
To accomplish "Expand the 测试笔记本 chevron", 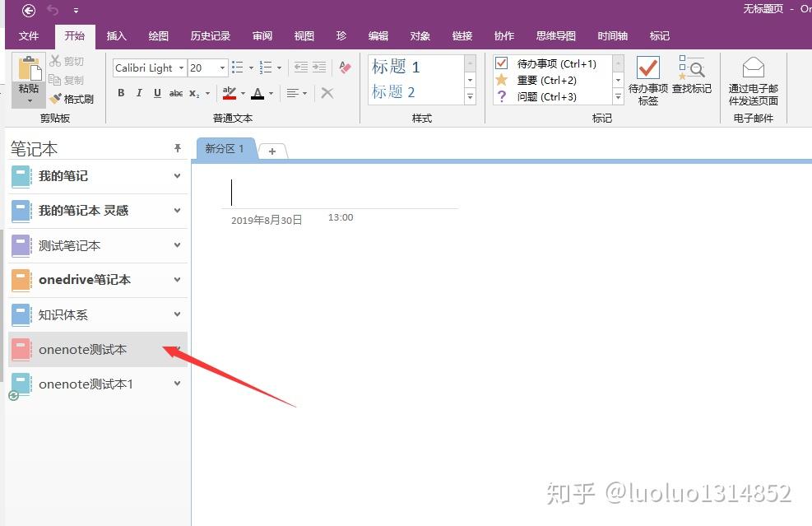I will (x=178, y=245).
